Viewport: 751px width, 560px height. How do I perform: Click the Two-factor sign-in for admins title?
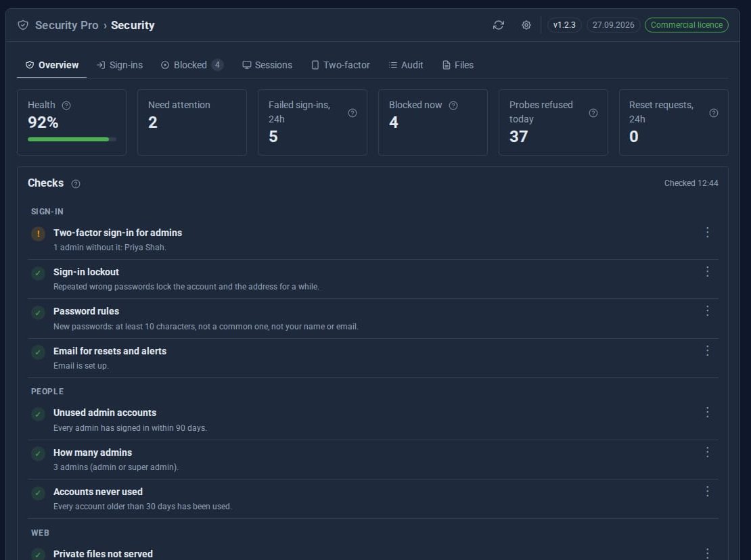coord(118,233)
